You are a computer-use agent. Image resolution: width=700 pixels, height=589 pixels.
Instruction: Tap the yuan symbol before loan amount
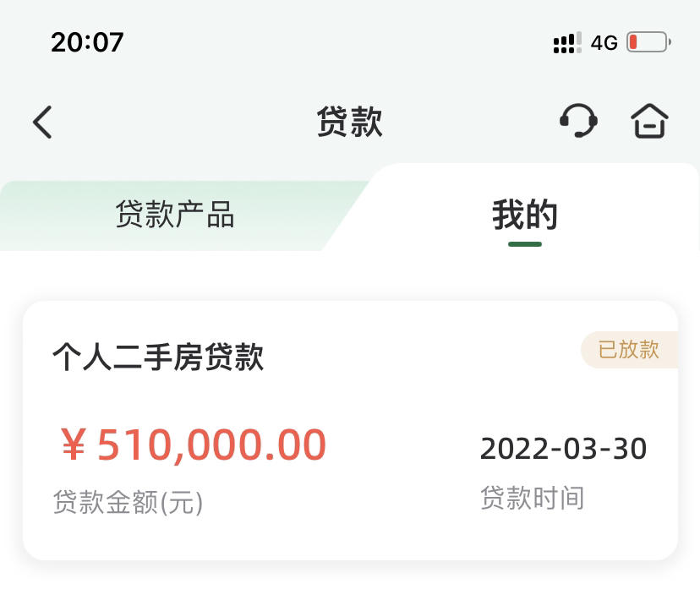pyautogui.click(x=74, y=444)
